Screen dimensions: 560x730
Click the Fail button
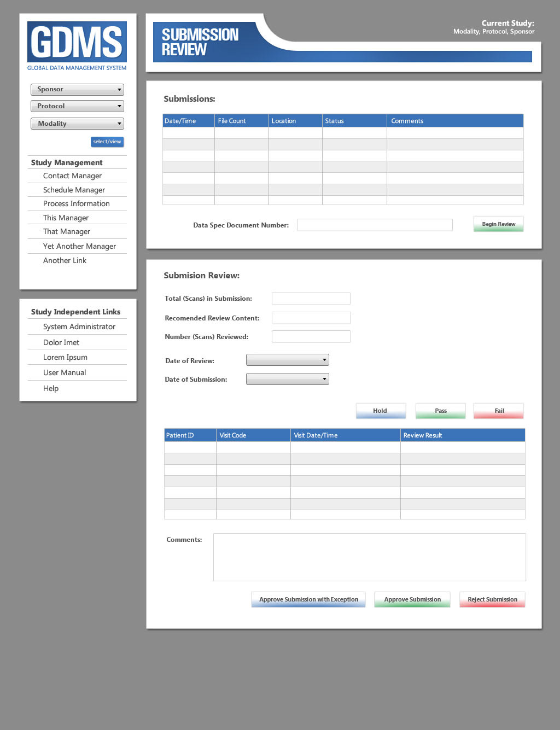pos(499,411)
